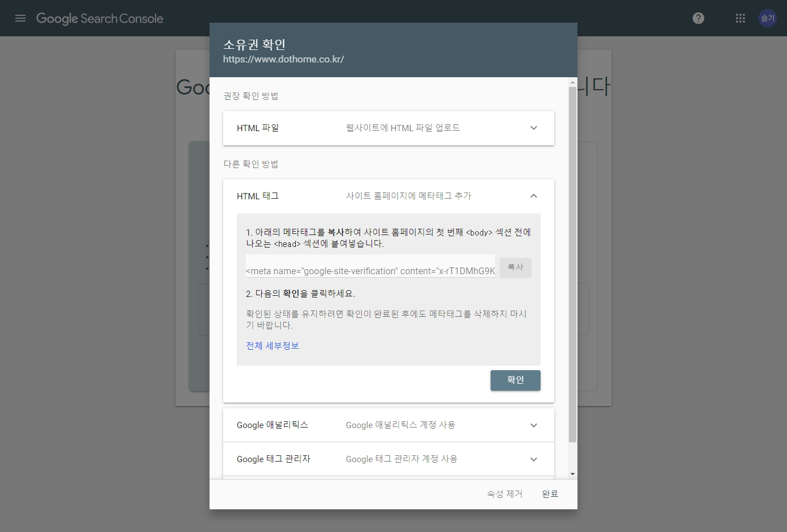Click the 다른 확인 방법 heading

tap(251, 164)
